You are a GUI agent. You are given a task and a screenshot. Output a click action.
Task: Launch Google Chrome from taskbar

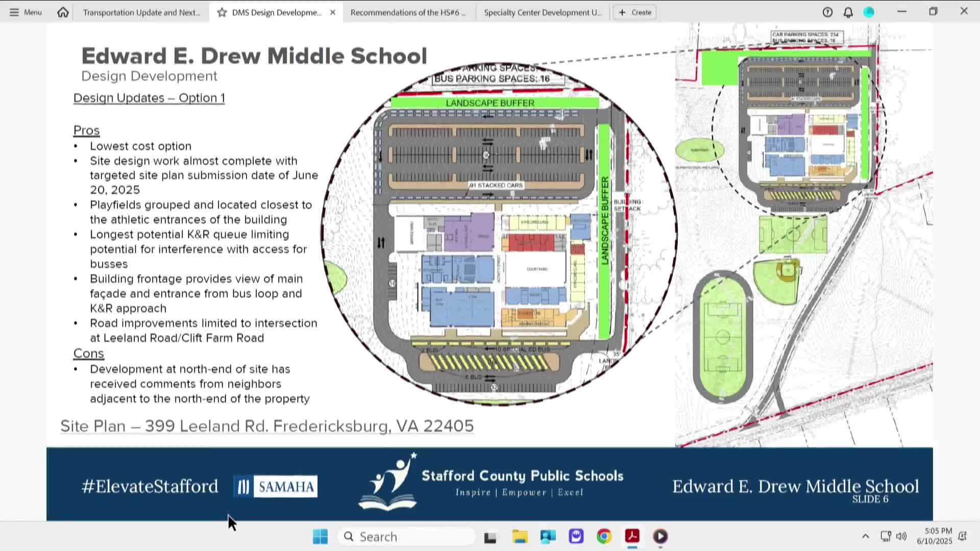point(604,537)
